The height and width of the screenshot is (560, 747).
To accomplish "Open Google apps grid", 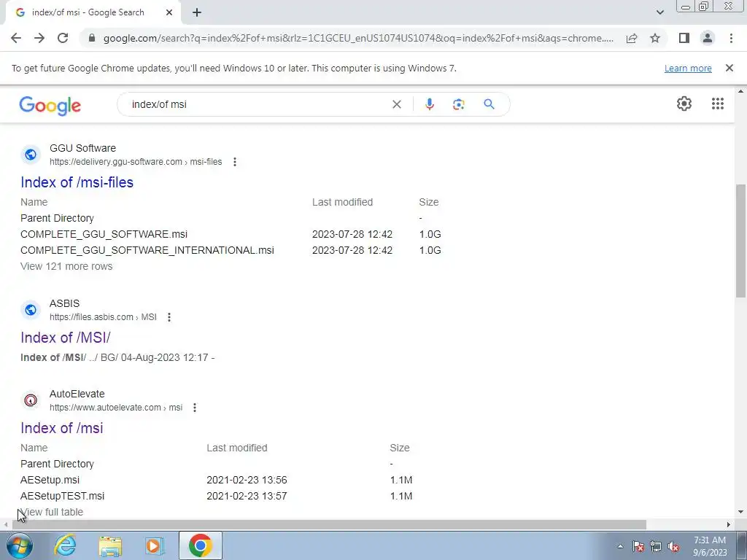I will click(718, 104).
